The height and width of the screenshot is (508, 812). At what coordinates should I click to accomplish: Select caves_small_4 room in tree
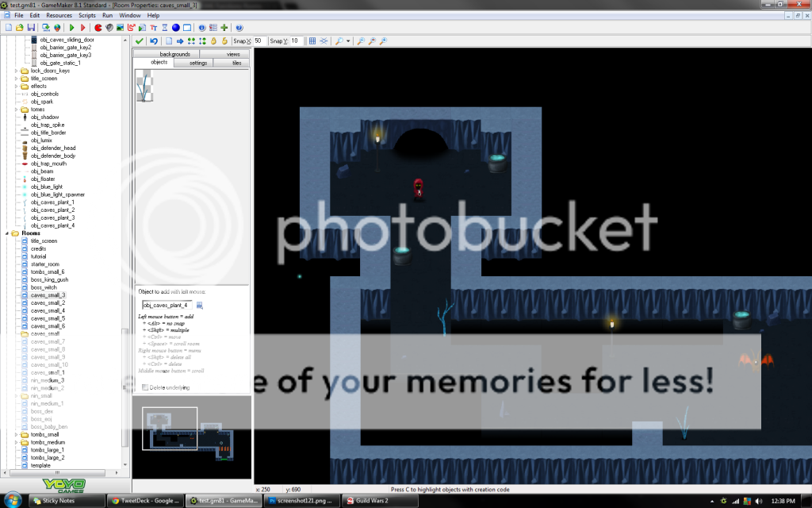(x=48, y=310)
